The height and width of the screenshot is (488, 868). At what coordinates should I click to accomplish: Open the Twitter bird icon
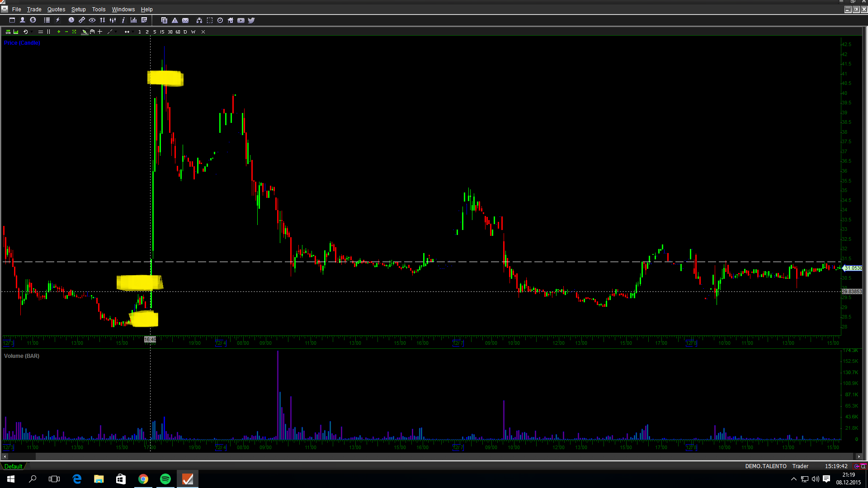[x=251, y=20]
